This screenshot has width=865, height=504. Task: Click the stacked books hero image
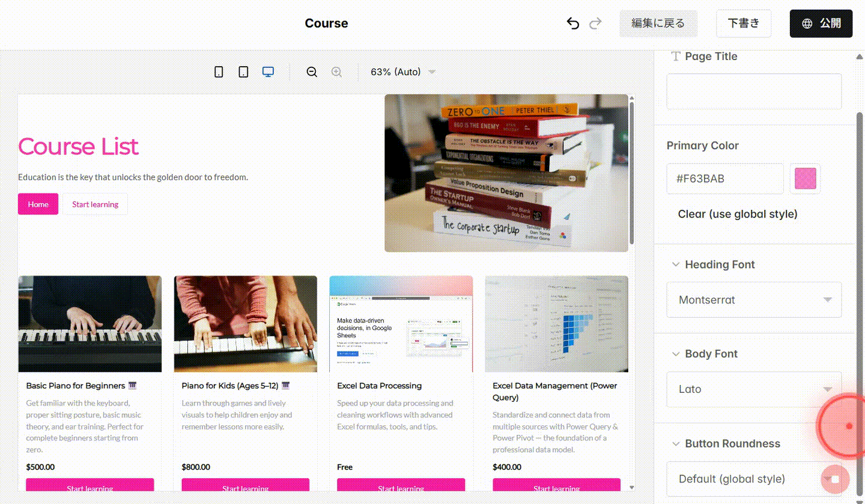point(506,173)
